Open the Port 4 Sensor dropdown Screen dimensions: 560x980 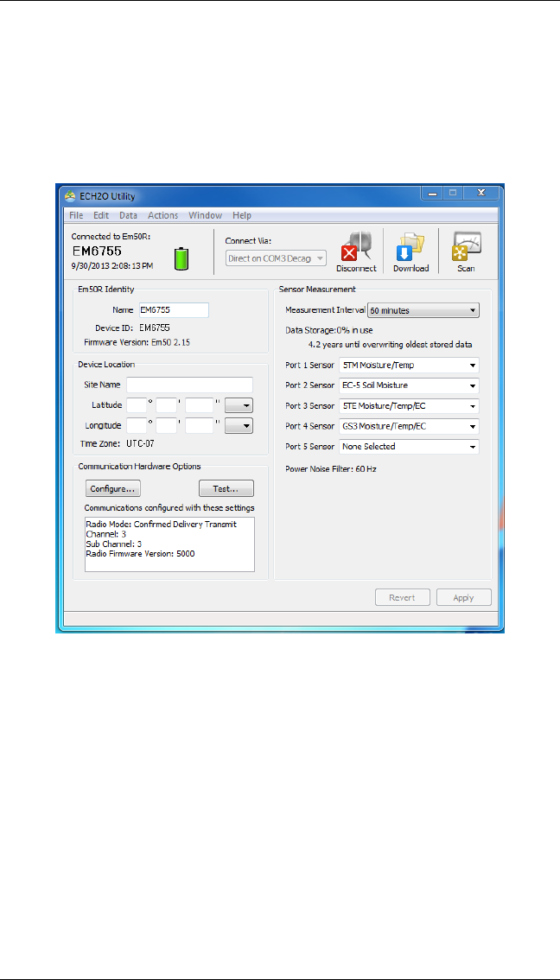point(409,426)
